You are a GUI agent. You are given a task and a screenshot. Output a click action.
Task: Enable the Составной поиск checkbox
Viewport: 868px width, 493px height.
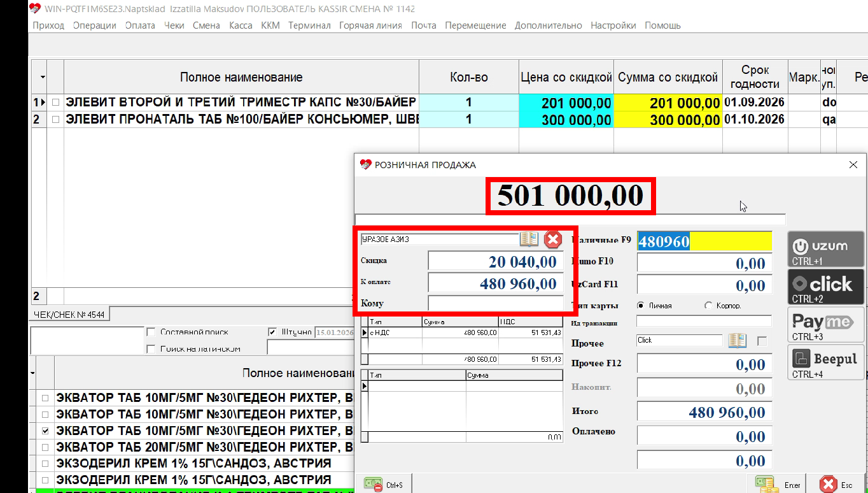click(x=151, y=332)
